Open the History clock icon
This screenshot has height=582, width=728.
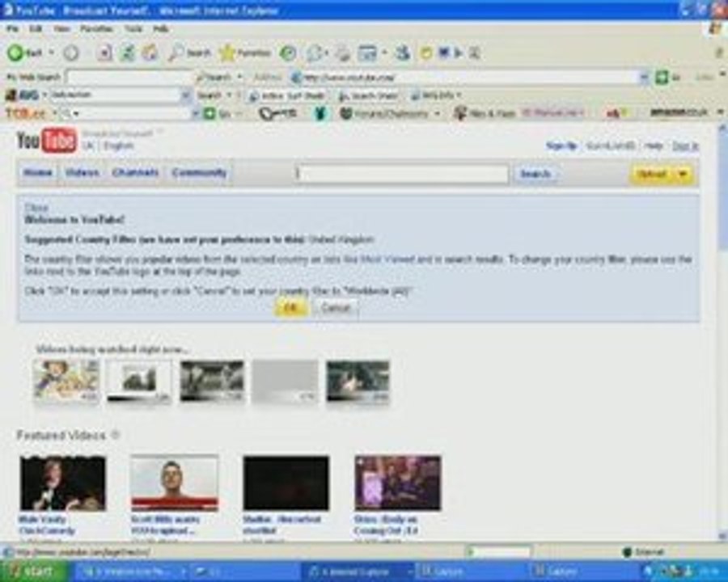coord(288,53)
